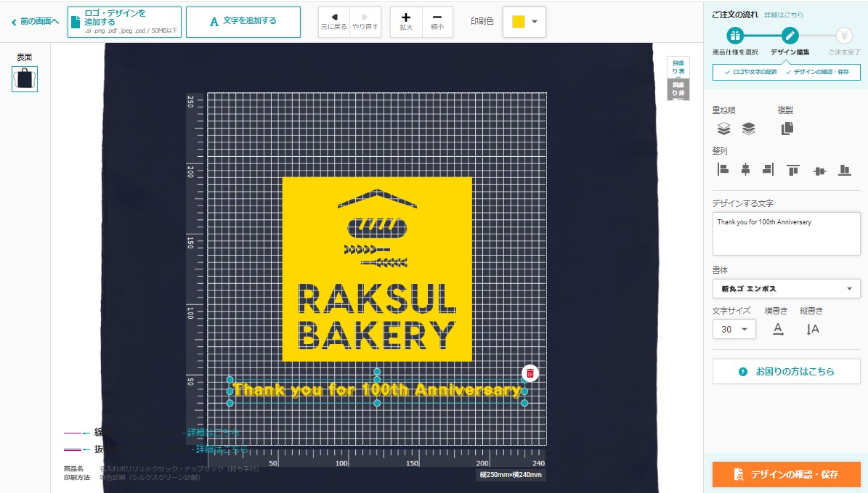Image resolution: width=868 pixels, height=493 pixels.
Task: Select the Thank you for 100th Anniversary text
Action: tap(376, 390)
